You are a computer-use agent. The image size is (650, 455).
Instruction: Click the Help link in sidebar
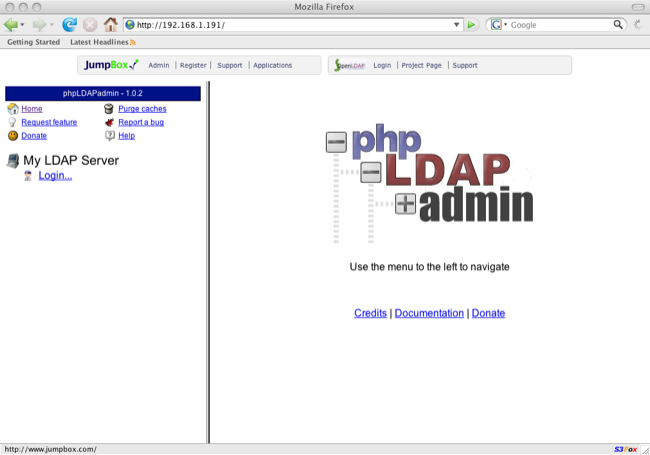126,136
